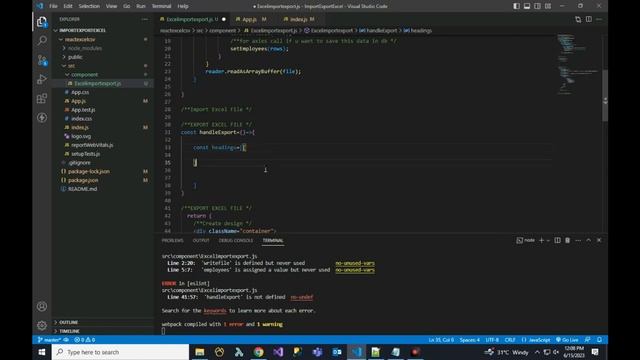This screenshot has height=360, width=640.
Task: Toggle Secondary Side Bar layout button
Action: coord(537,6)
